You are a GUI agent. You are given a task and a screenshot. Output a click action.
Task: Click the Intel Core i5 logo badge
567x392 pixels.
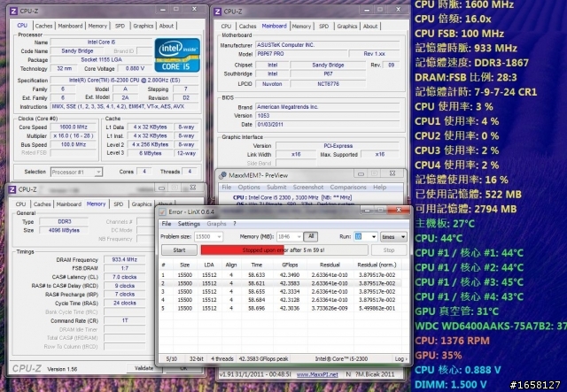(177, 55)
